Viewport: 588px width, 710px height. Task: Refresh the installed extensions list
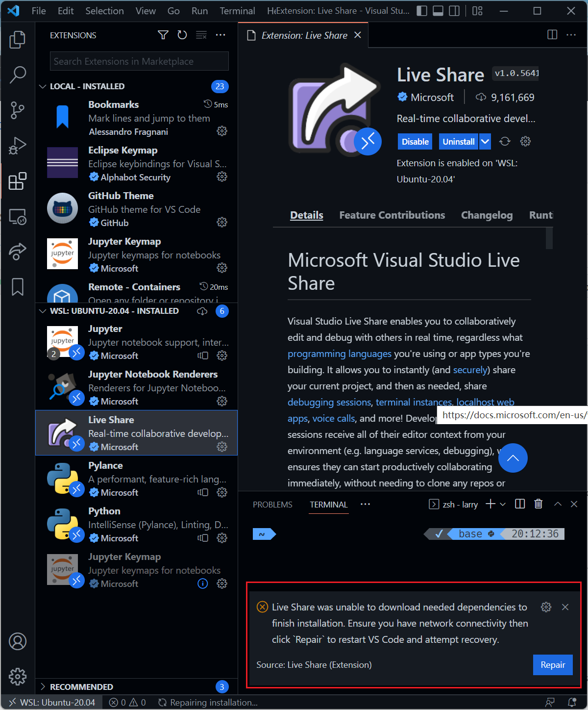[x=182, y=35]
